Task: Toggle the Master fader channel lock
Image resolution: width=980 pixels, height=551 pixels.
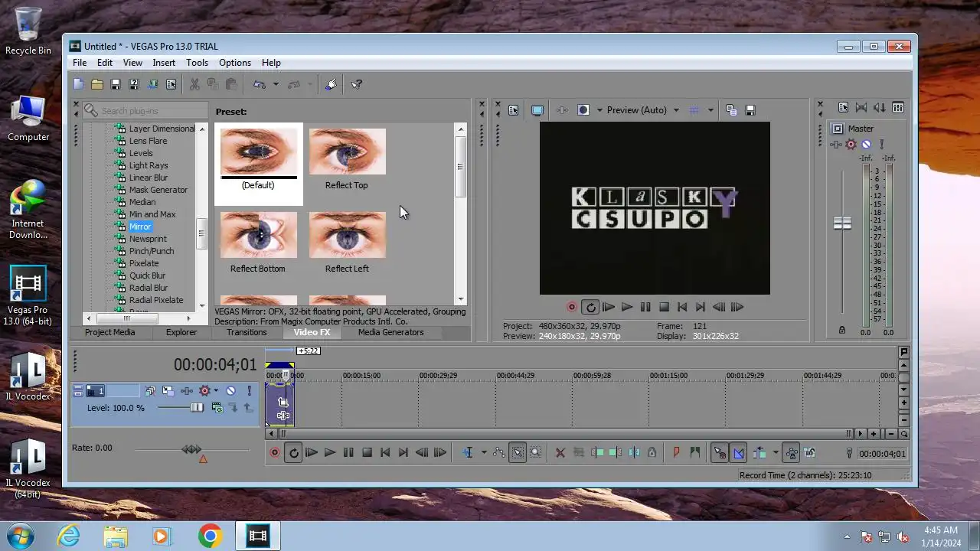Action: [x=842, y=330]
